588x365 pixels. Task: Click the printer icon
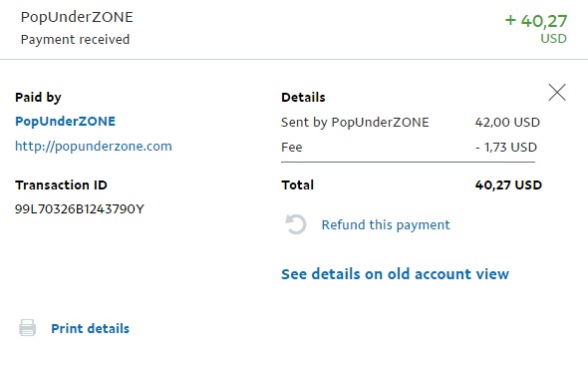click(x=27, y=328)
